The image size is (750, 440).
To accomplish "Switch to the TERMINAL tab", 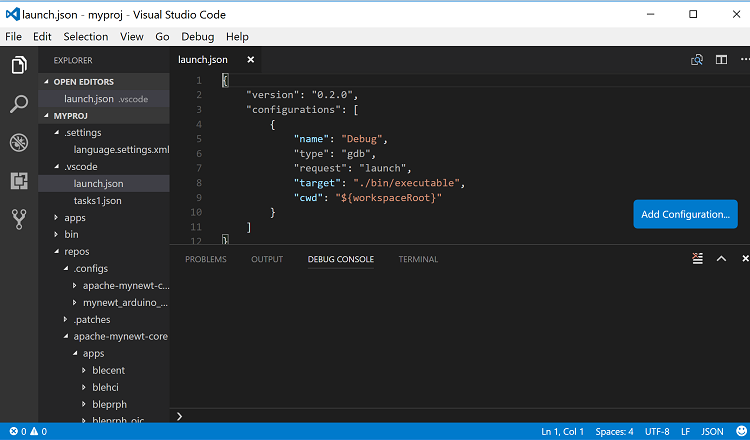I will click(x=418, y=259).
